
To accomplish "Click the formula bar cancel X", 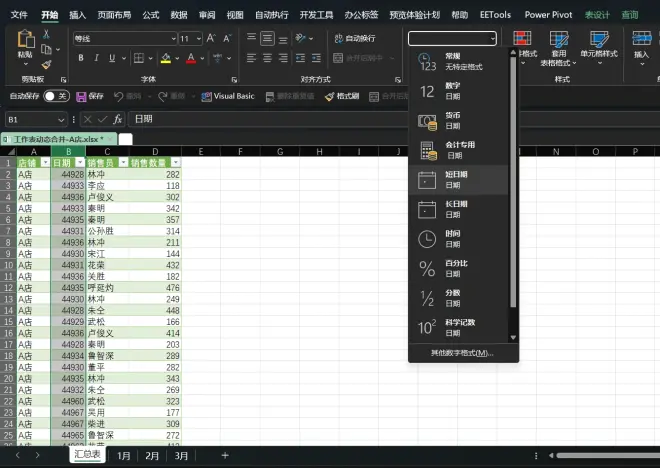I will [88, 120].
